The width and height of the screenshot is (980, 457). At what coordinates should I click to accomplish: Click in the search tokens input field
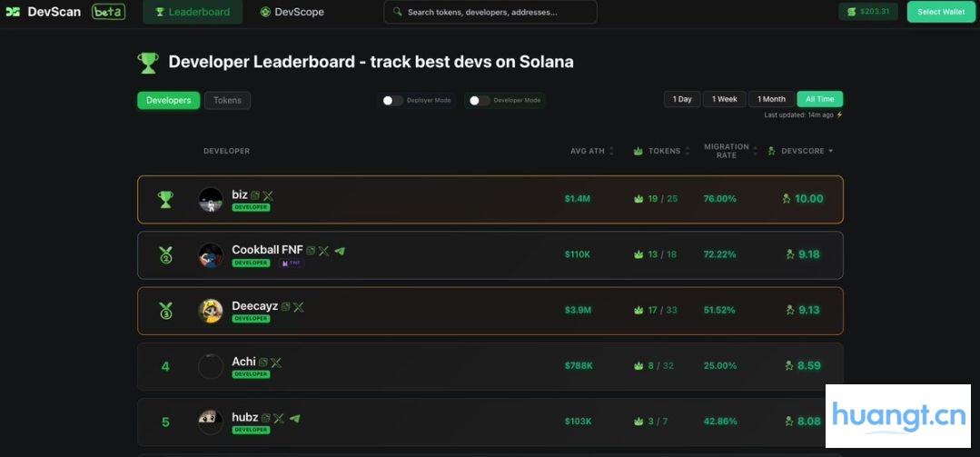click(x=495, y=13)
